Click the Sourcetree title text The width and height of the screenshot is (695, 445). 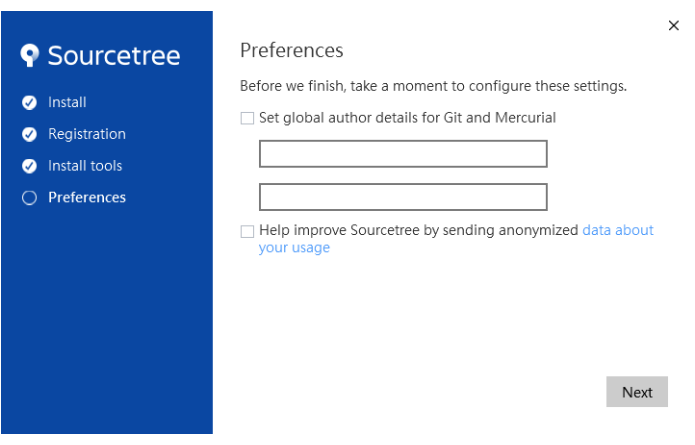pos(114,56)
